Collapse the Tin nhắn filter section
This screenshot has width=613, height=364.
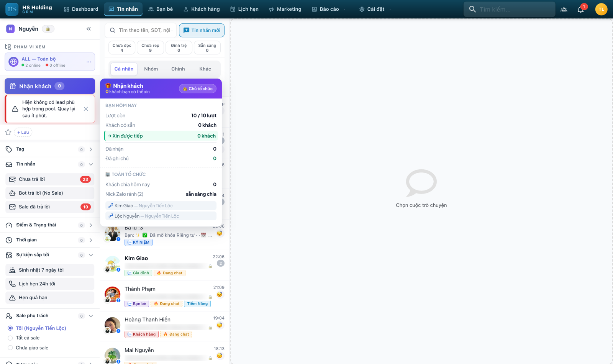click(x=91, y=164)
